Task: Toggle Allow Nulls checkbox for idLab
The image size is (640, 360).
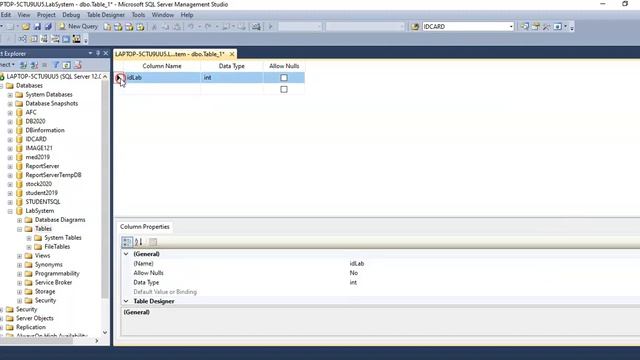Action: (x=284, y=78)
